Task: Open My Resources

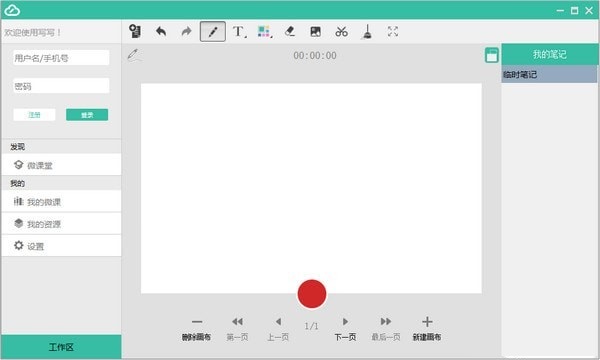Action: pyautogui.click(x=61, y=223)
